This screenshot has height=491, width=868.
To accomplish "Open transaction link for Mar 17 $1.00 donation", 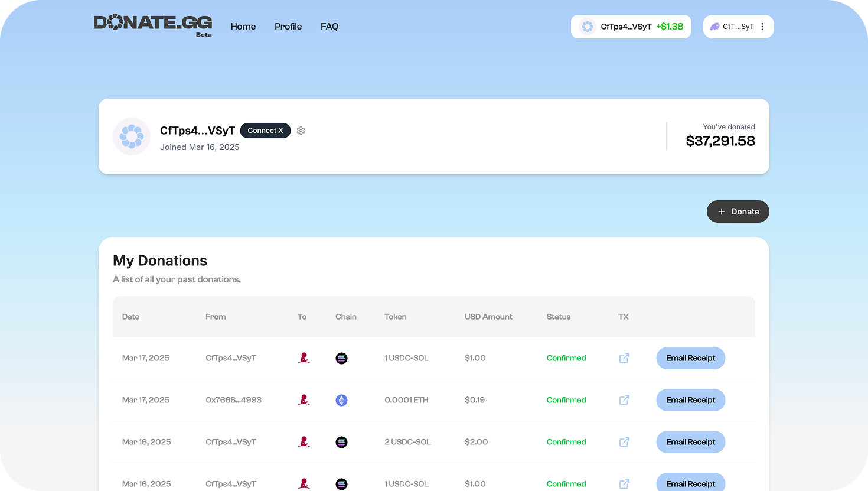I will (624, 358).
